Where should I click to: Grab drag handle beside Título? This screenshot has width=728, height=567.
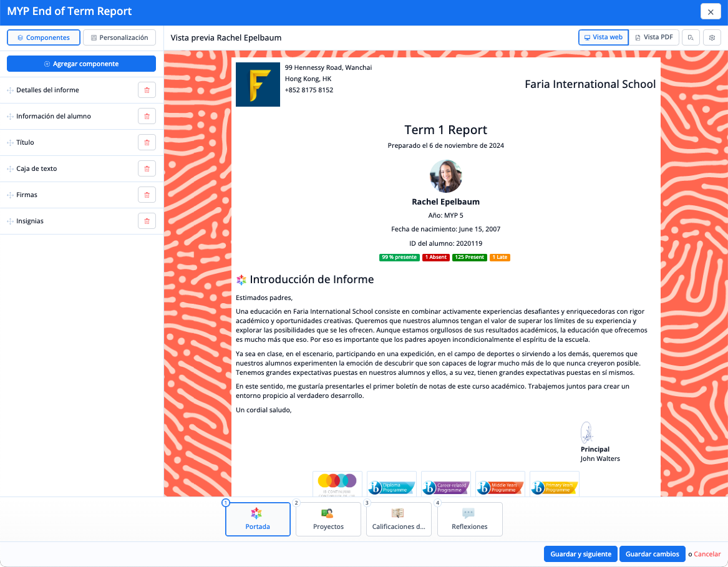click(x=10, y=143)
